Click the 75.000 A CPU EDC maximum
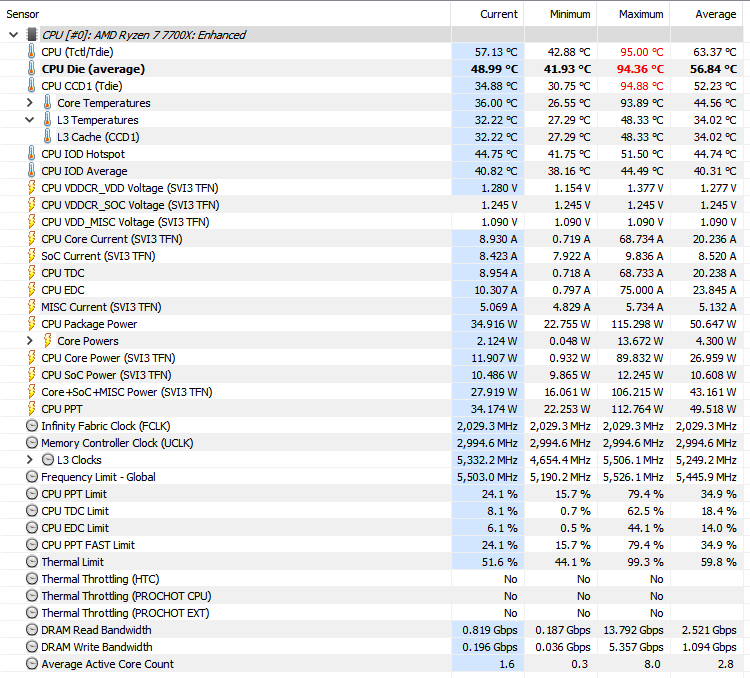 click(x=640, y=290)
